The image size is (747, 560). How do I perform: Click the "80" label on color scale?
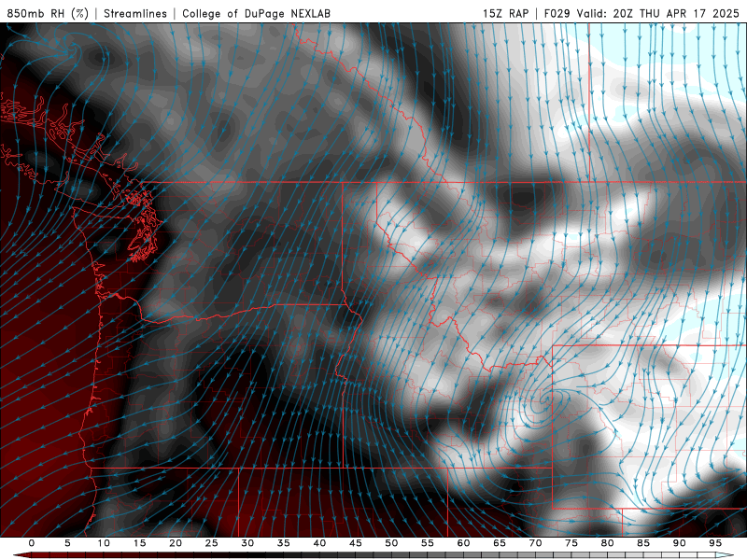click(x=608, y=543)
